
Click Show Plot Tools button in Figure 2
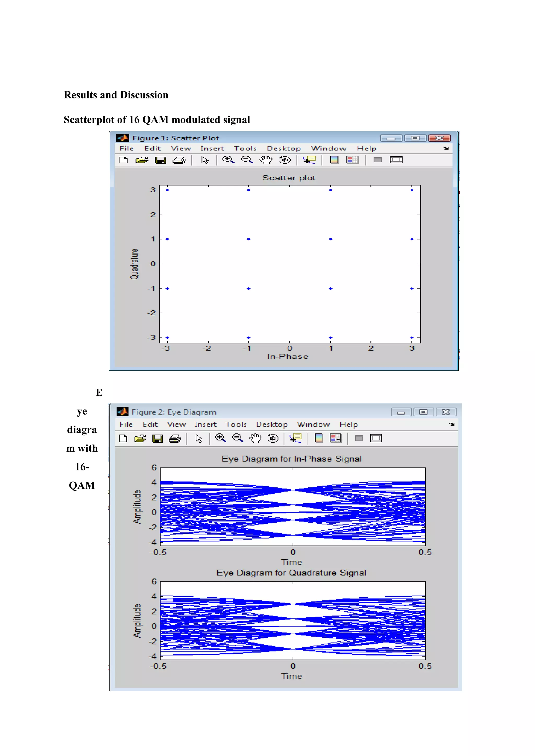pyautogui.click(x=376, y=438)
